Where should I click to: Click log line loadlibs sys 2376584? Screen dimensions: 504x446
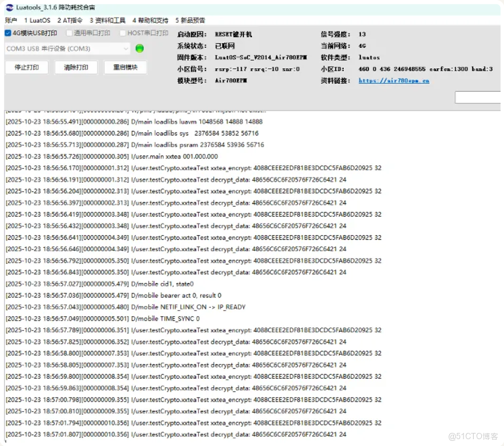point(132,133)
